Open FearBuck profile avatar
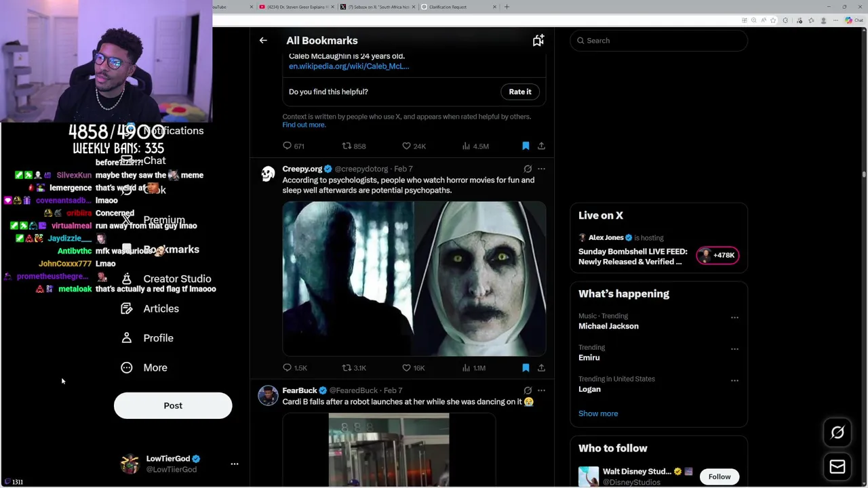 coord(268,396)
